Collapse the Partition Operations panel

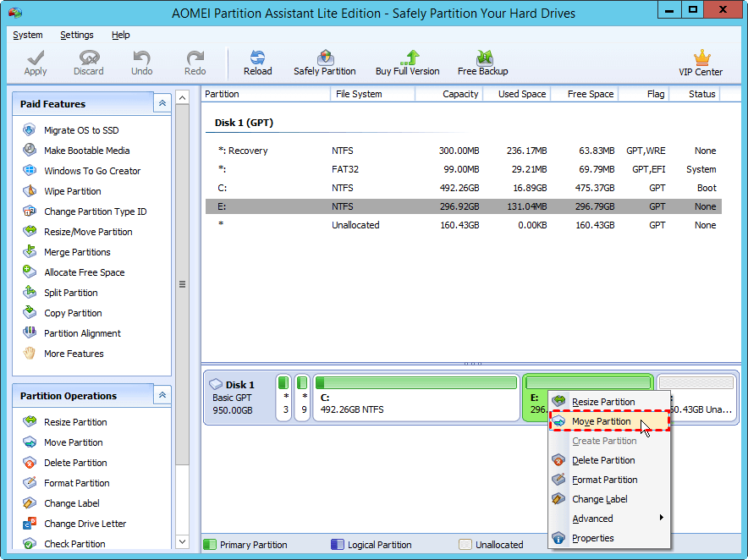[x=162, y=395]
